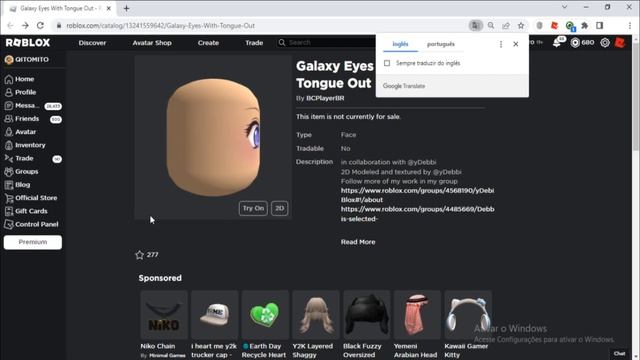Open Robux balance 680

click(x=582, y=42)
